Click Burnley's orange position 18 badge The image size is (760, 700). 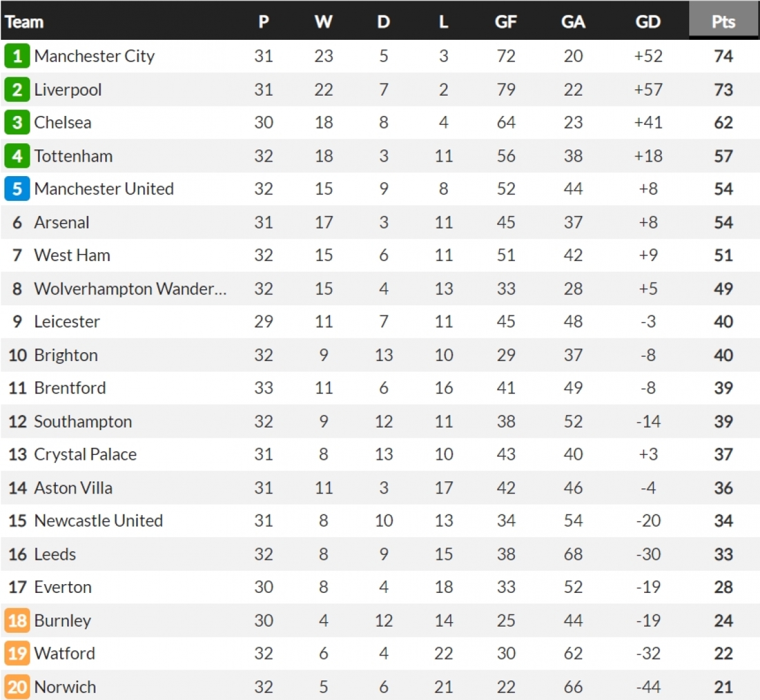tap(17, 620)
